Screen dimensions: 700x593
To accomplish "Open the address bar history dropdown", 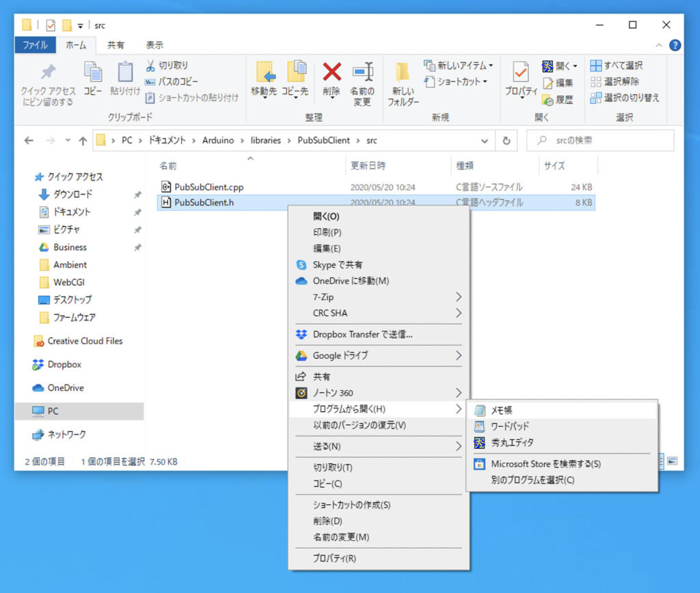I will [485, 141].
